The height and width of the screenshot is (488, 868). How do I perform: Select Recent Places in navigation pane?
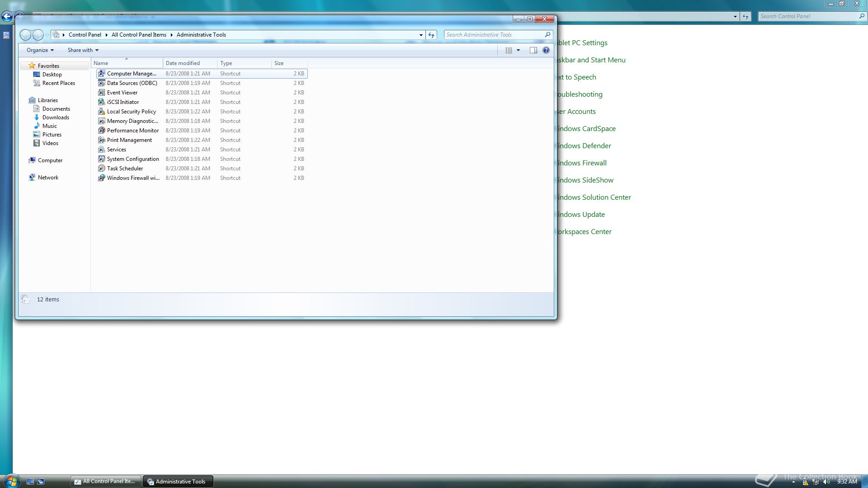(58, 83)
